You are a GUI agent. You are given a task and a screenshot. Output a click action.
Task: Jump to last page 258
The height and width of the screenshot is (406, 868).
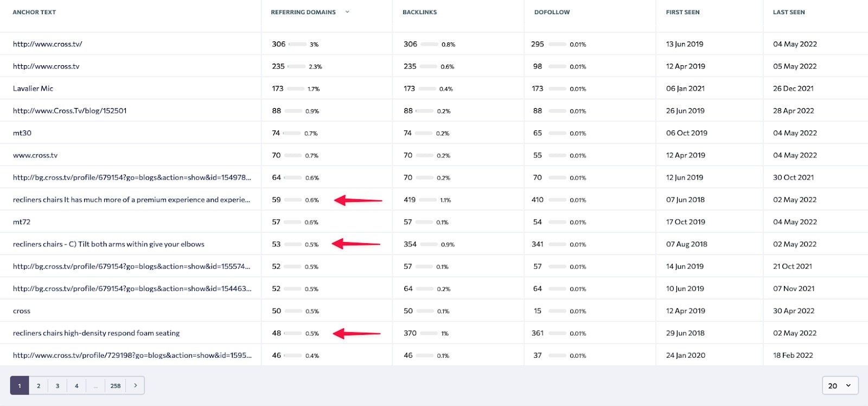click(116, 385)
